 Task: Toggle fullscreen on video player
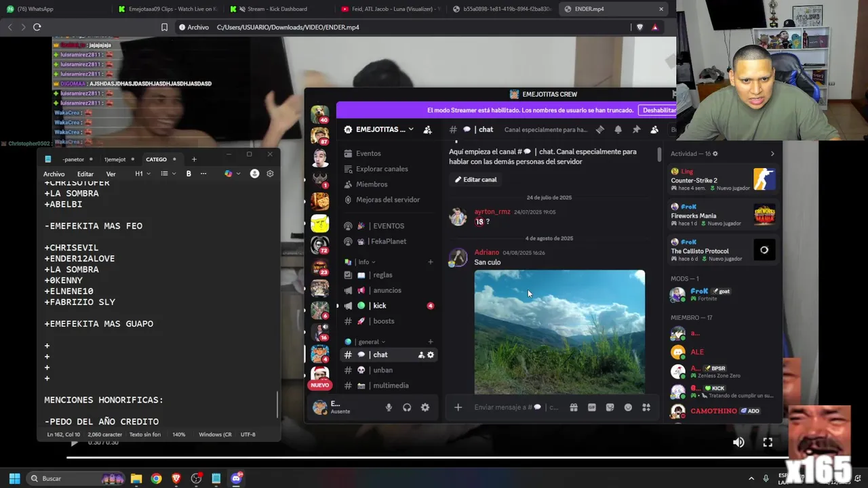pyautogui.click(x=768, y=442)
